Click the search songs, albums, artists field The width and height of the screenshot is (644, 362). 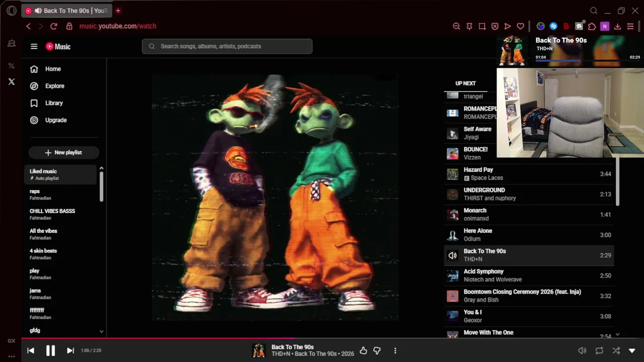coord(227,46)
